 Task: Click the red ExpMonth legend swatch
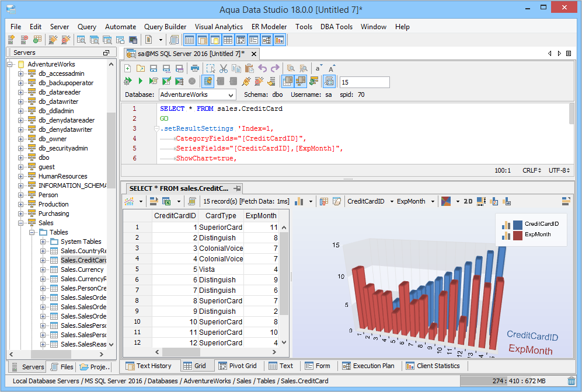coord(518,235)
